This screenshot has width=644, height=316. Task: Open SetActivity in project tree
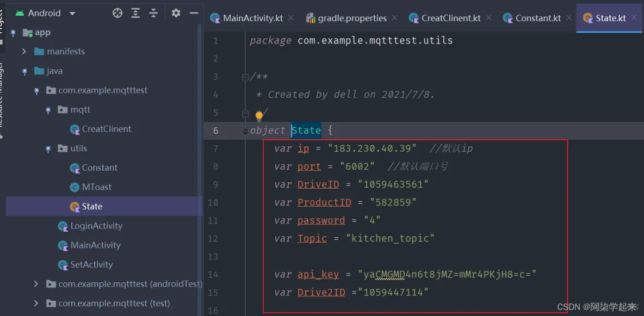[x=91, y=265]
